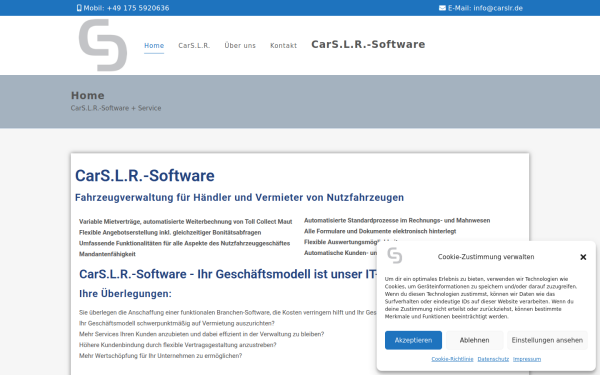
Task: Click the Alle Formulare und Dokumente line
Action: (x=380, y=231)
